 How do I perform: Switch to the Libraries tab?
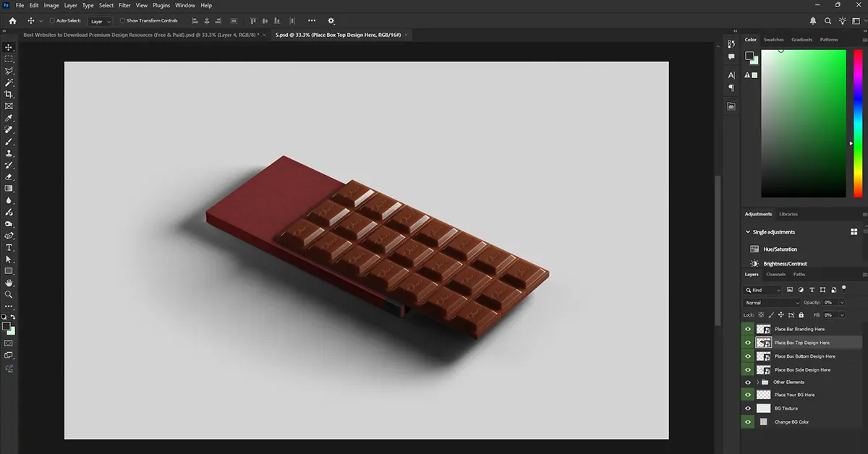pos(788,214)
